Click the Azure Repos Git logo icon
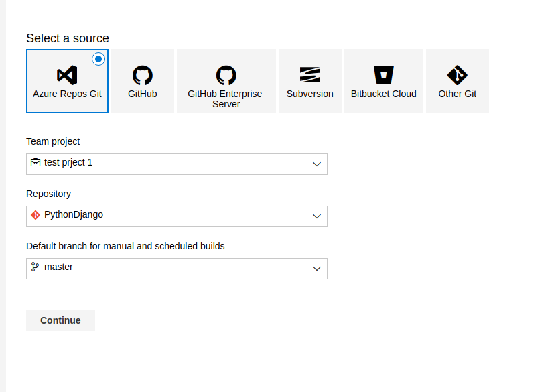Viewport: 558px width, 392px height. (67, 74)
